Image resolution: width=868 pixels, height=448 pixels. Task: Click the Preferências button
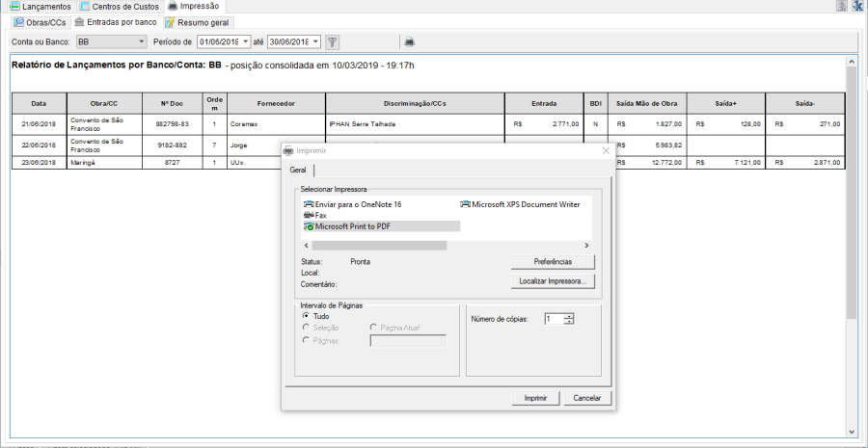point(553,262)
